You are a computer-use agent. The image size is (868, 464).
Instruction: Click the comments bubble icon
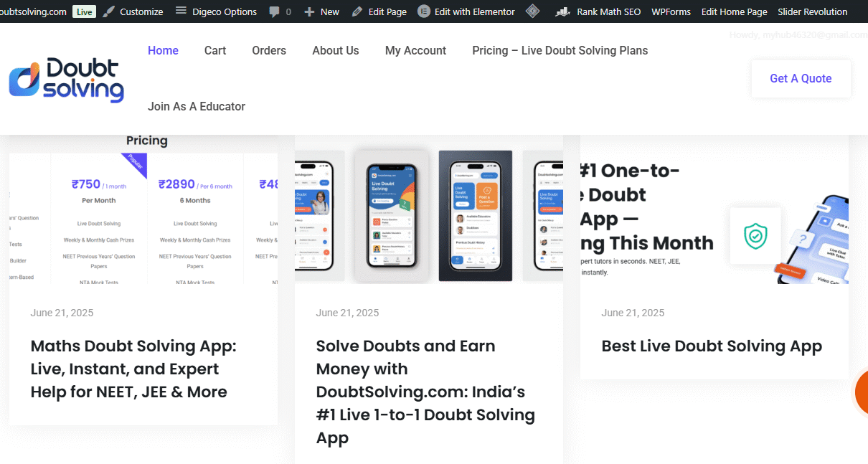tap(274, 11)
